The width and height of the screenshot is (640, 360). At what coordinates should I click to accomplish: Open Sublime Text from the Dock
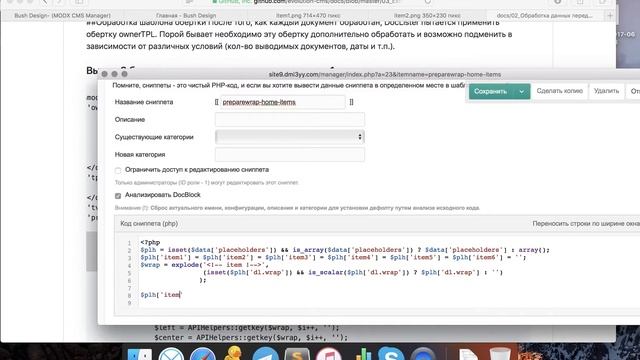(x=297, y=354)
